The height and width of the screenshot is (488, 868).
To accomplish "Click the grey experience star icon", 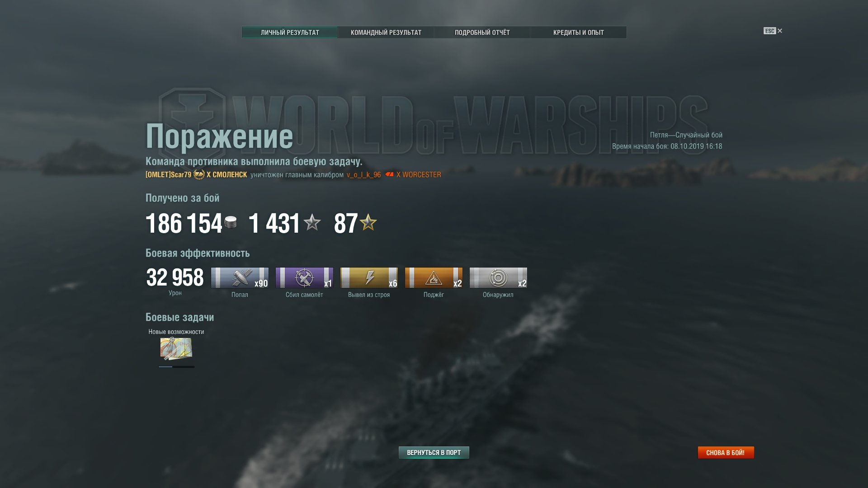I will click(x=312, y=222).
